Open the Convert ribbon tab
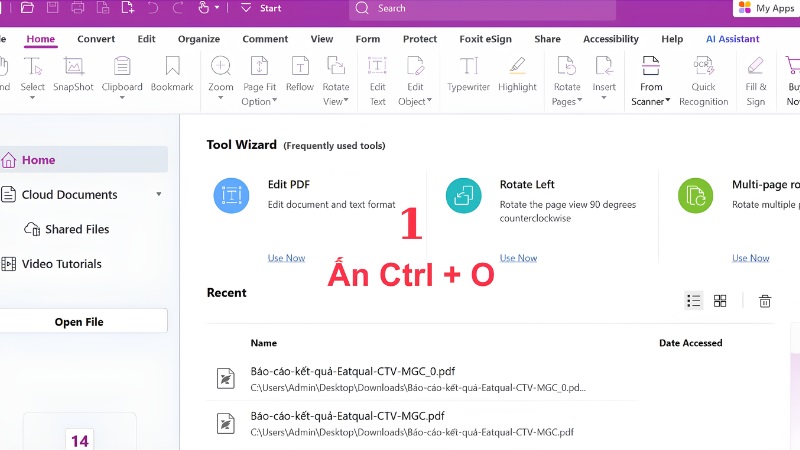The width and height of the screenshot is (800, 450). (96, 39)
